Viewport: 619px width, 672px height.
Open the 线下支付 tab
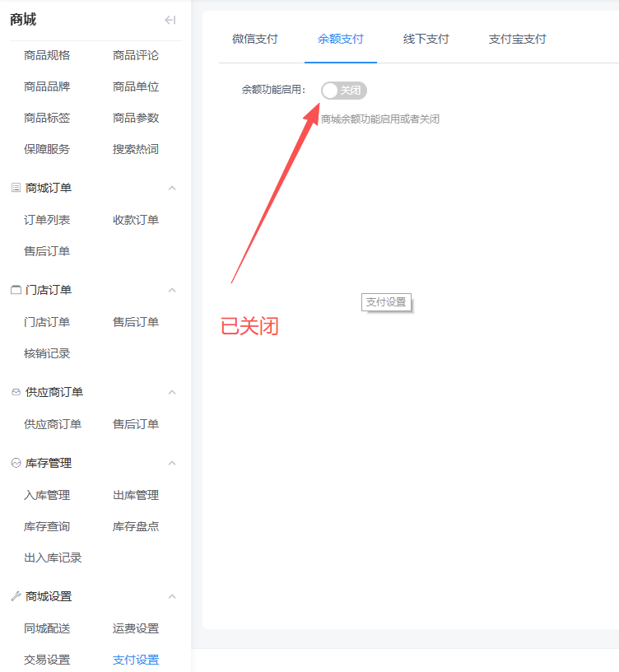(426, 39)
